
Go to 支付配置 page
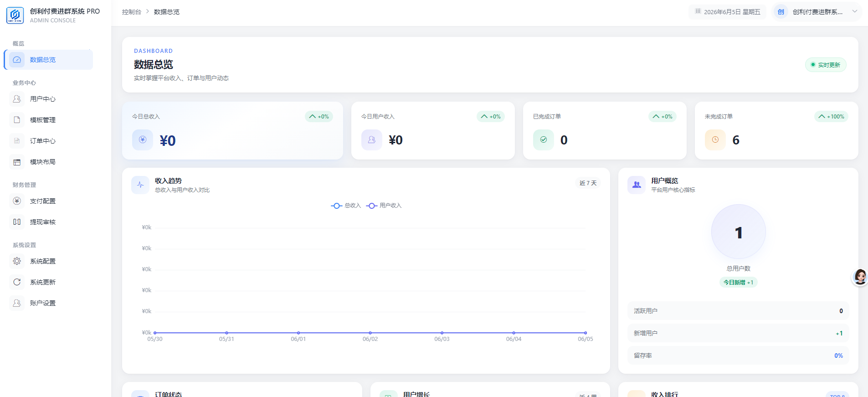point(49,201)
